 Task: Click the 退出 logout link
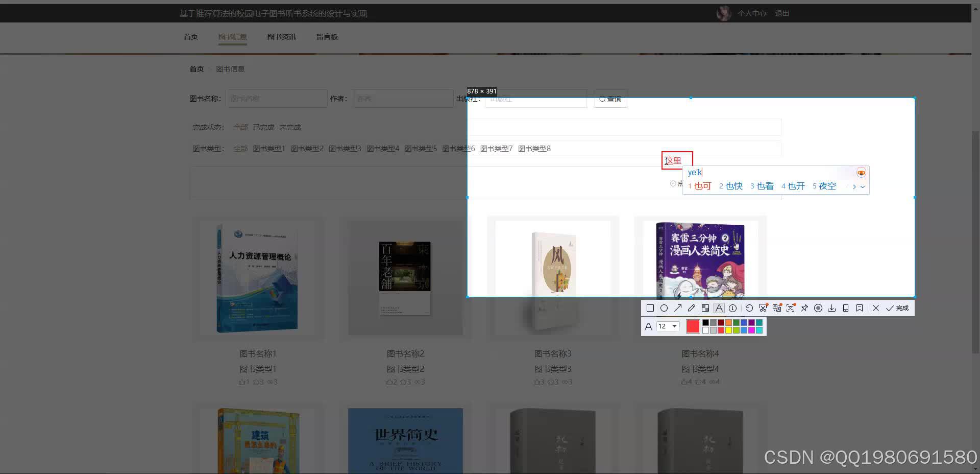tap(782, 13)
